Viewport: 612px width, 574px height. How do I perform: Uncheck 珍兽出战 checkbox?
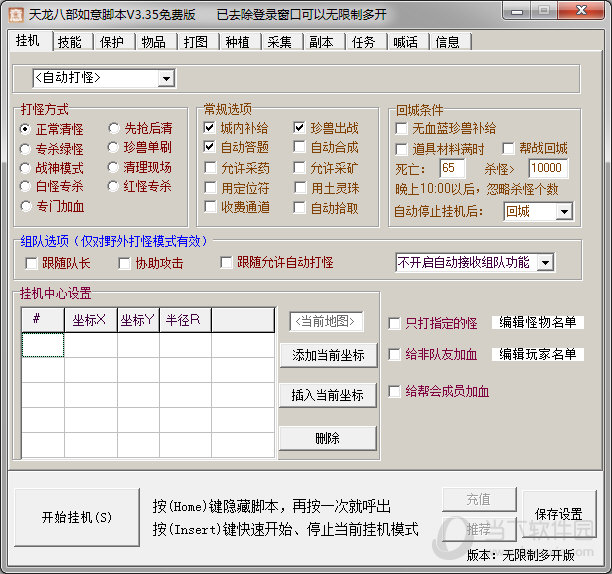[299, 128]
